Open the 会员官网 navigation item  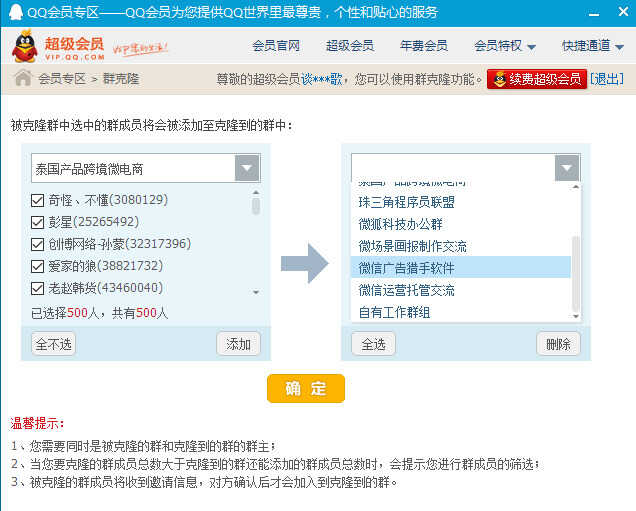(x=276, y=46)
